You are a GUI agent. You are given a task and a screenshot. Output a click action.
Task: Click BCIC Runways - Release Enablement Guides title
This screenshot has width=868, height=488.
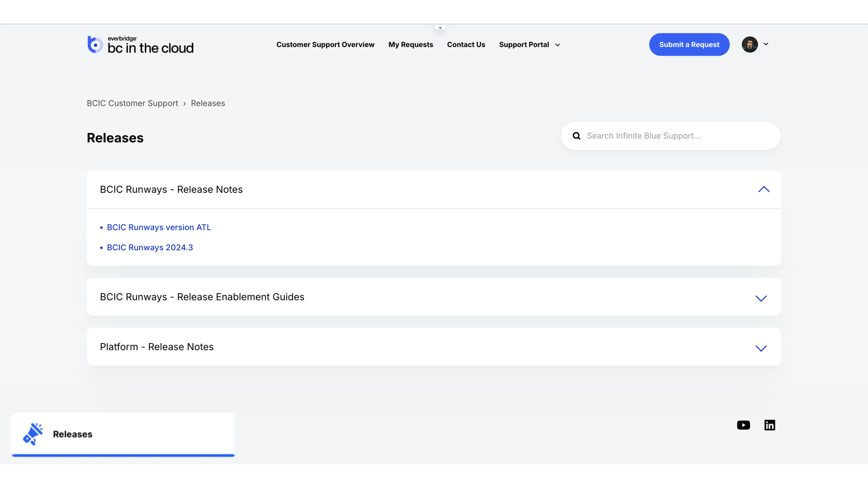pos(202,297)
